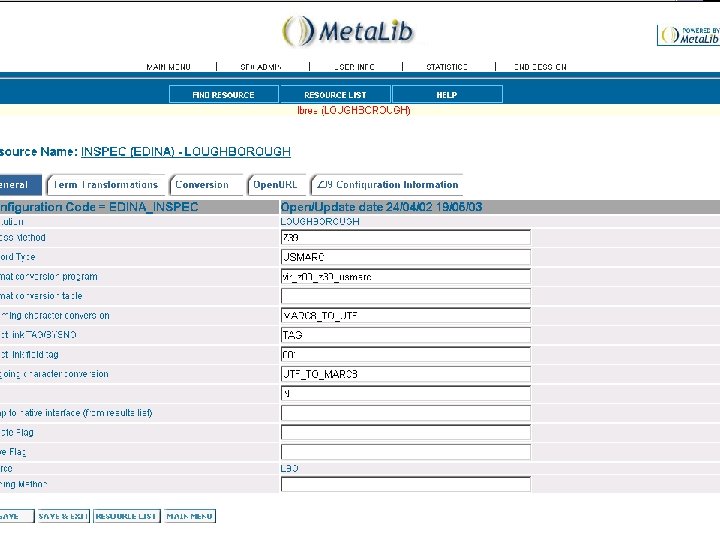The width and height of the screenshot is (720, 540).
Task: Click the Access Method field containing Z39
Action: click(x=405, y=237)
